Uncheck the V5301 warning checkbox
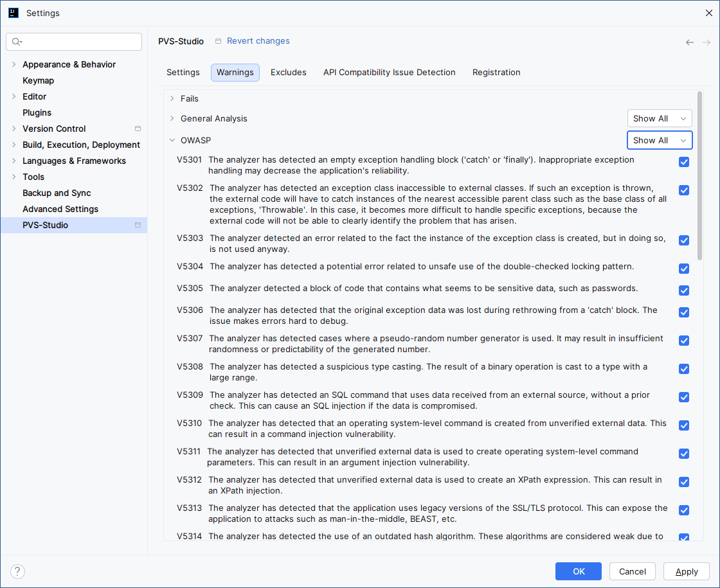 click(x=684, y=162)
